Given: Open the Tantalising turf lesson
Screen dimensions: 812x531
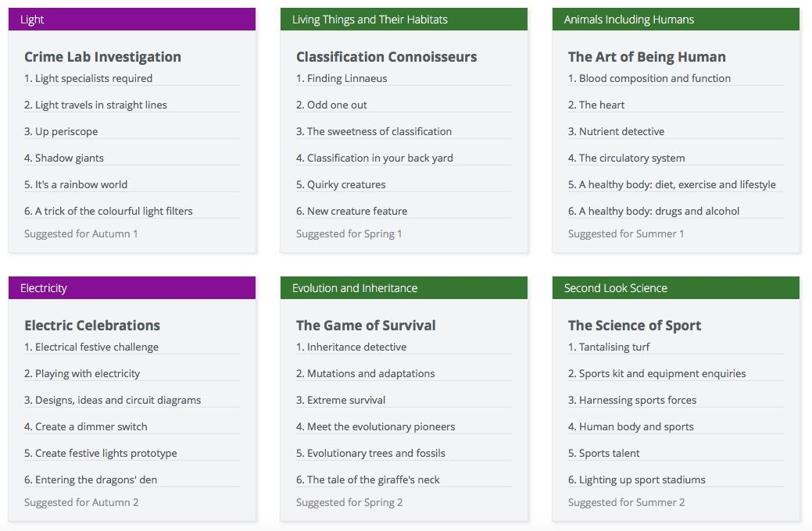Looking at the screenshot, I should click(609, 347).
